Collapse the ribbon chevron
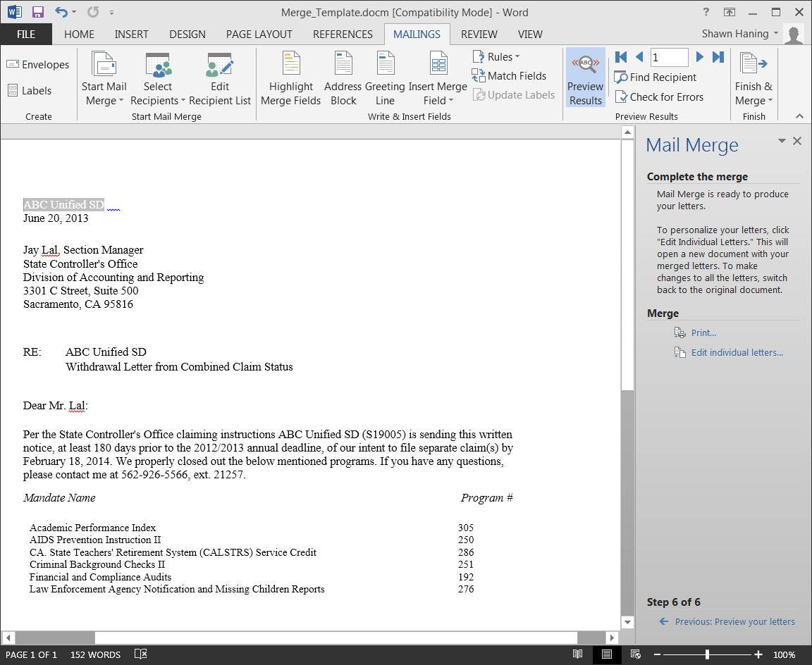This screenshot has height=665, width=812. (799, 116)
